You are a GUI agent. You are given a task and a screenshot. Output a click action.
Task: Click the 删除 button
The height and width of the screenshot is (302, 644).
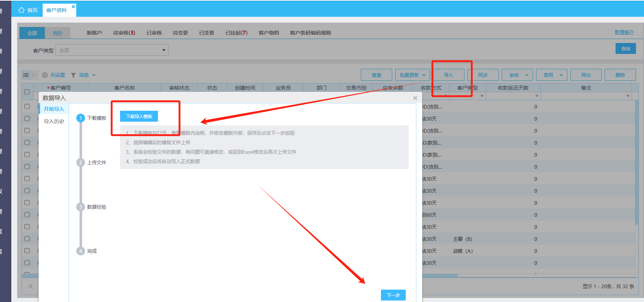[x=620, y=75]
